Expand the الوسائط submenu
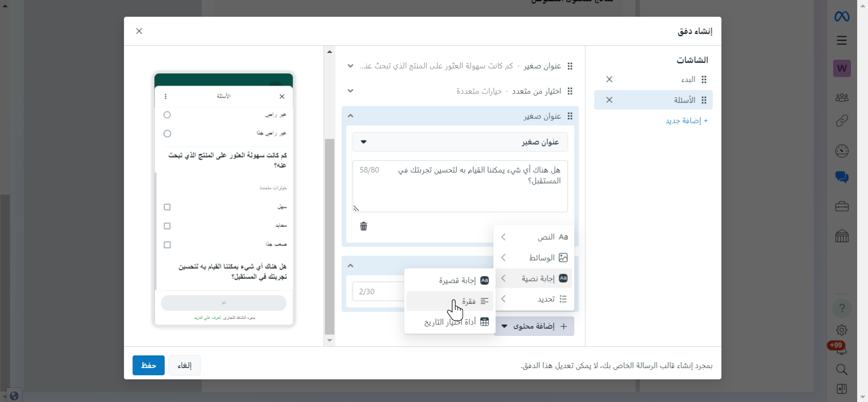This screenshot has height=402, width=868. [x=533, y=258]
